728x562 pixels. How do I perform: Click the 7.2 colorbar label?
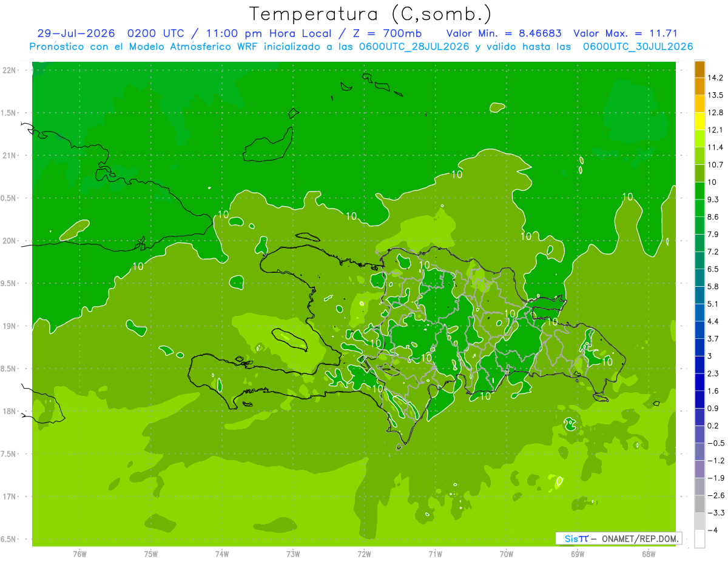tap(713, 252)
